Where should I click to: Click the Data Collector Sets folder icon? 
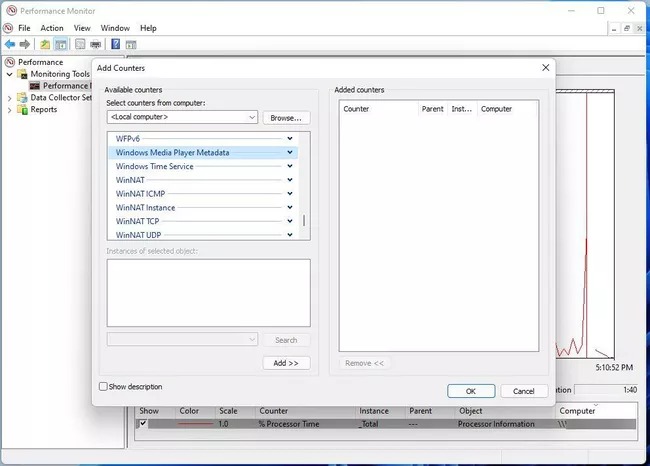tap(22, 97)
